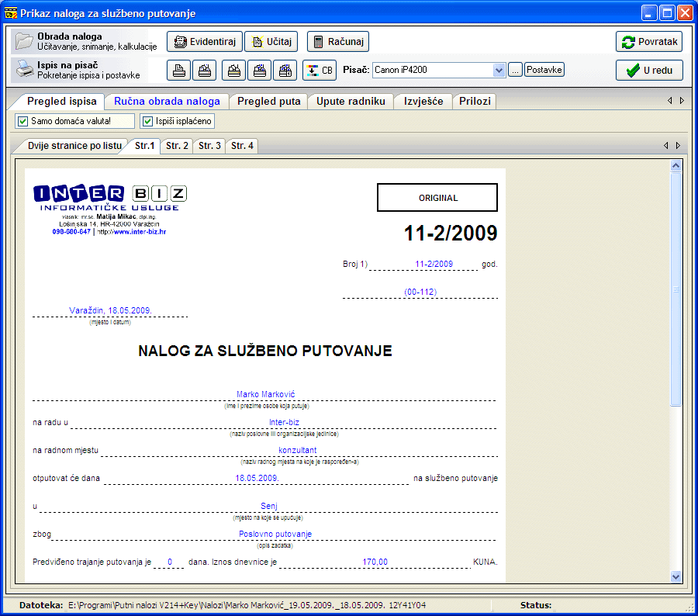This screenshot has width=698, height=616.
Task: Toggle the Ispiši isplaćeno checkbox
Action: click(147, 121)
